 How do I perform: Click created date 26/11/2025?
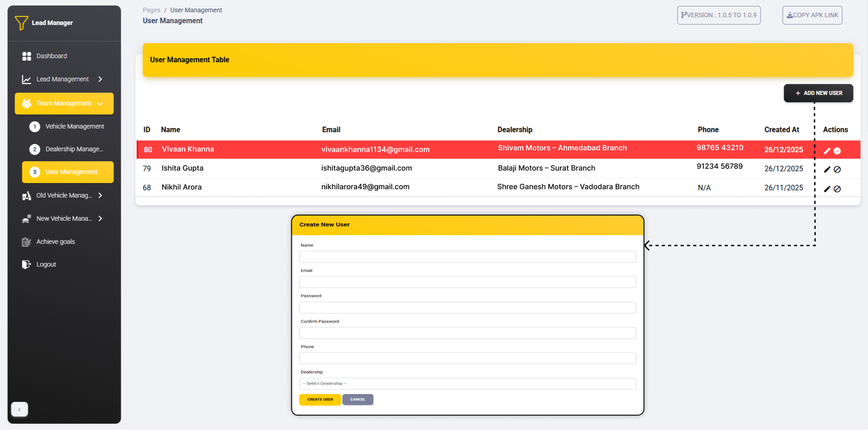(784, 188)
